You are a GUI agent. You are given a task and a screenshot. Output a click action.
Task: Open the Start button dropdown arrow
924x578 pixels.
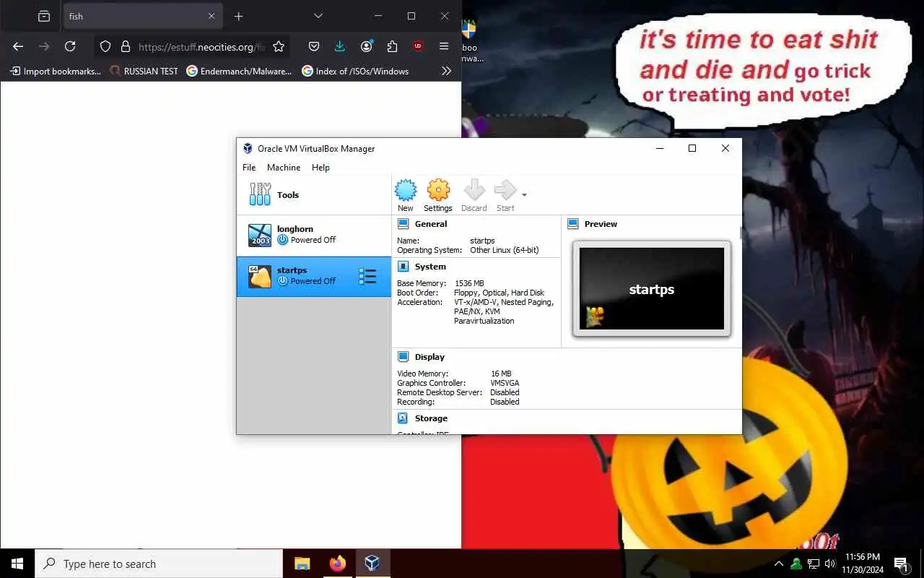click(524, 195)
